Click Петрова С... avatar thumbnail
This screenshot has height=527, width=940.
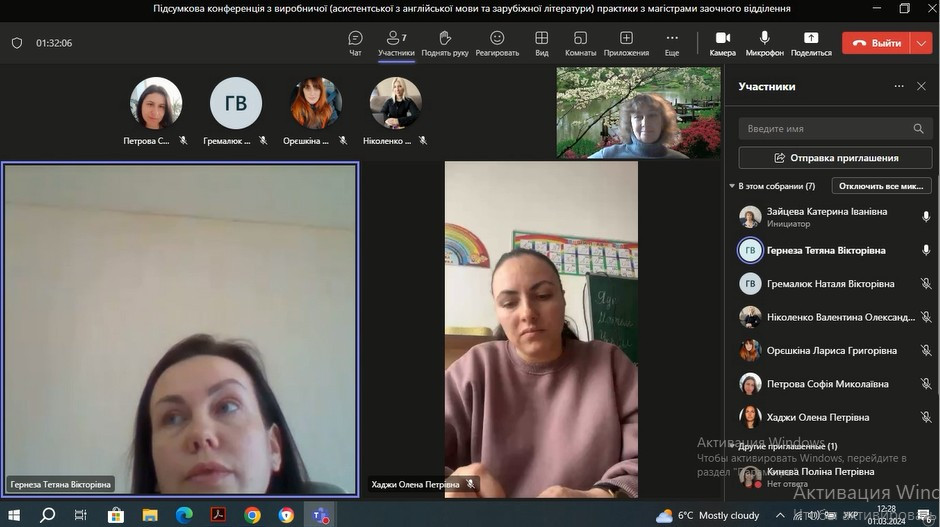coord(156,103)
